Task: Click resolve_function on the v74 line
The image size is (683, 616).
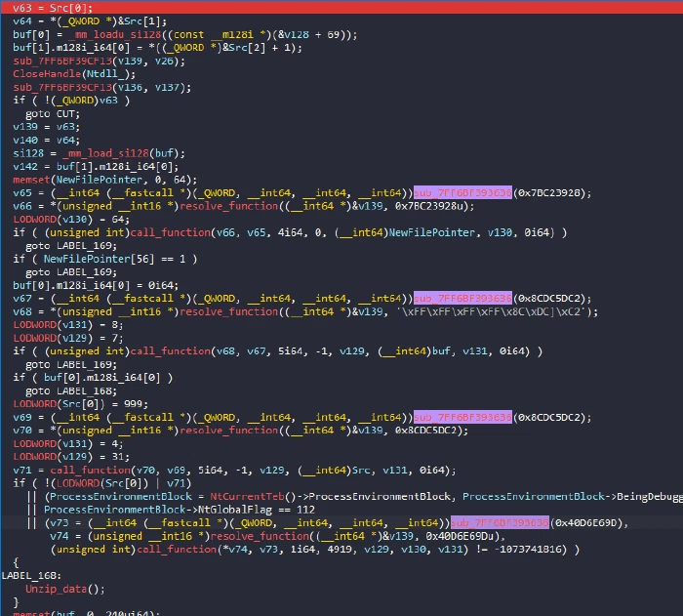Action: coord(260,536)
